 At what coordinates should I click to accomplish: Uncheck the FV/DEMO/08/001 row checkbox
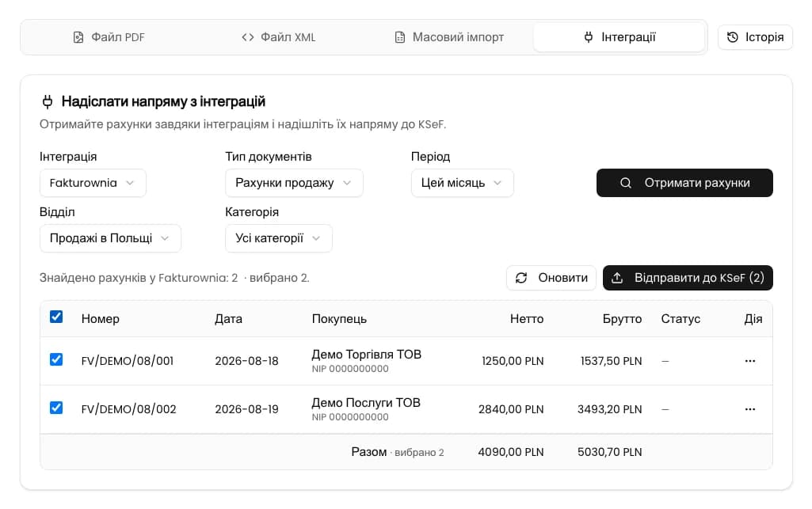point(56,359)
